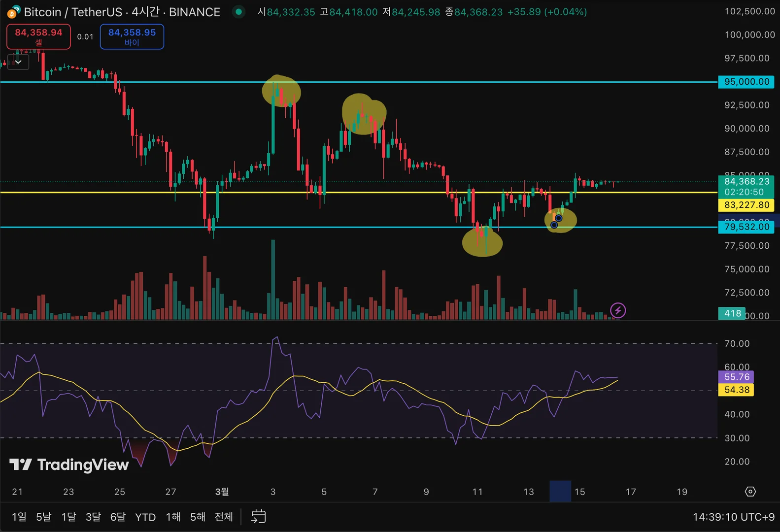Click the blue buy price button 84,358.95

[132, 37]
